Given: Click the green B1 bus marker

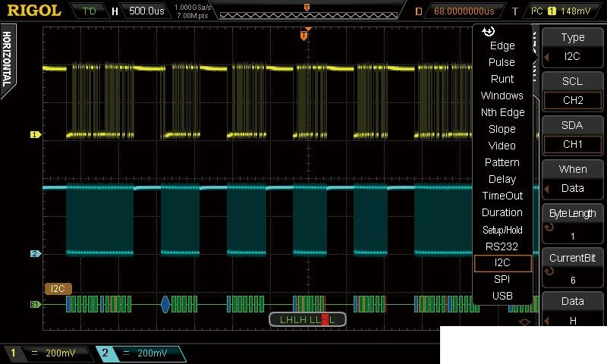Looking at the screenshot, I should click(35, 305).
